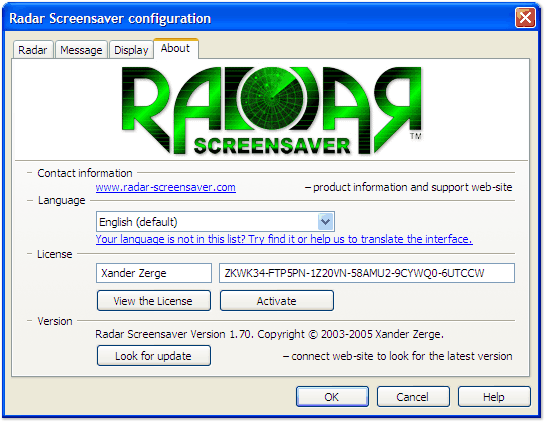The height and width of the screenshot is (422, 545).
Task: Open the www.radar-screensaver.com link
Action: point(166,187)
